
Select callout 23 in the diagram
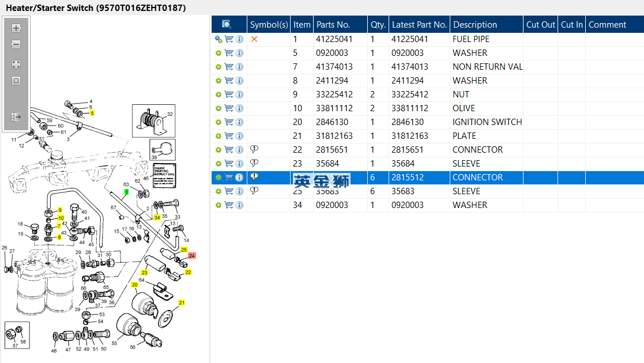[144, 273]
